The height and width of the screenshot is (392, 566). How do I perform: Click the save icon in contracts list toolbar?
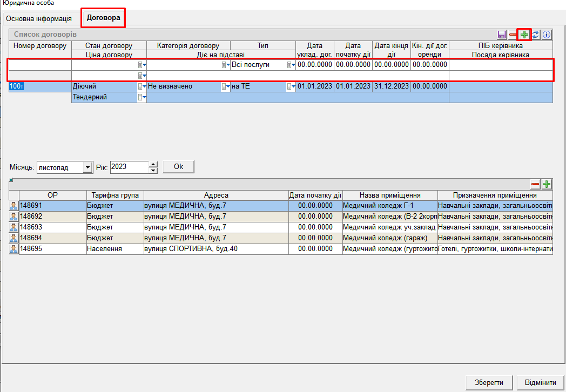pyautogui.click(x=502, y=35)
